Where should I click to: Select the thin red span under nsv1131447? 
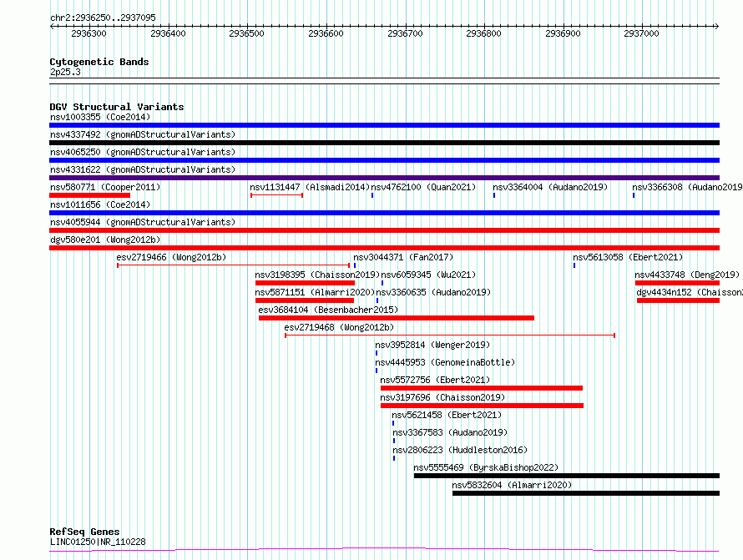click(276, 195)
